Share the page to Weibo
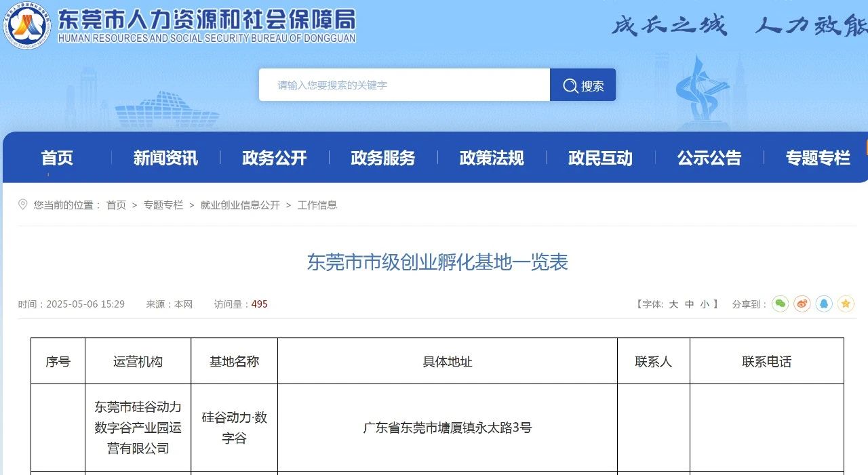Image resolution: width=868 pixels, height=475 pixels. click(802, 304)
